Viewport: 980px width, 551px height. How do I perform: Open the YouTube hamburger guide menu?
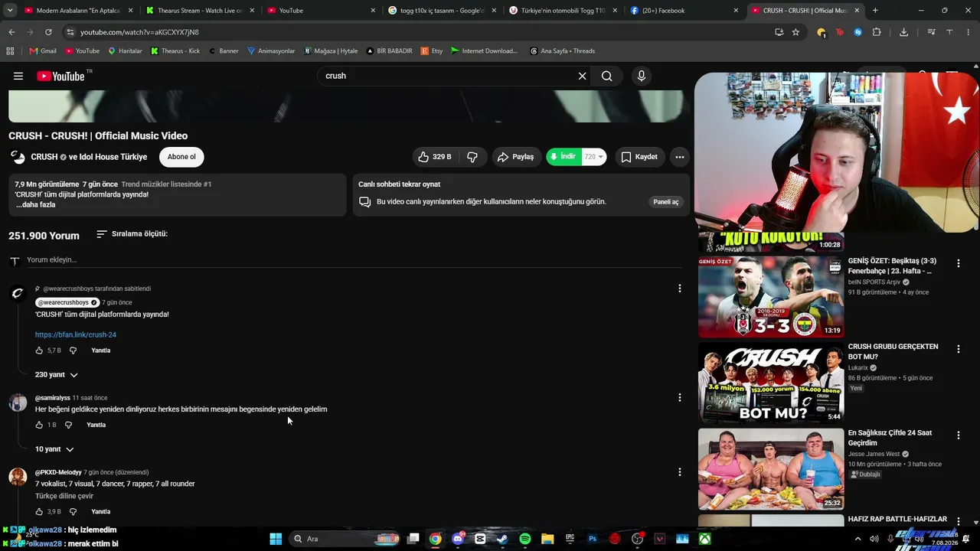(x=18, y=76)
